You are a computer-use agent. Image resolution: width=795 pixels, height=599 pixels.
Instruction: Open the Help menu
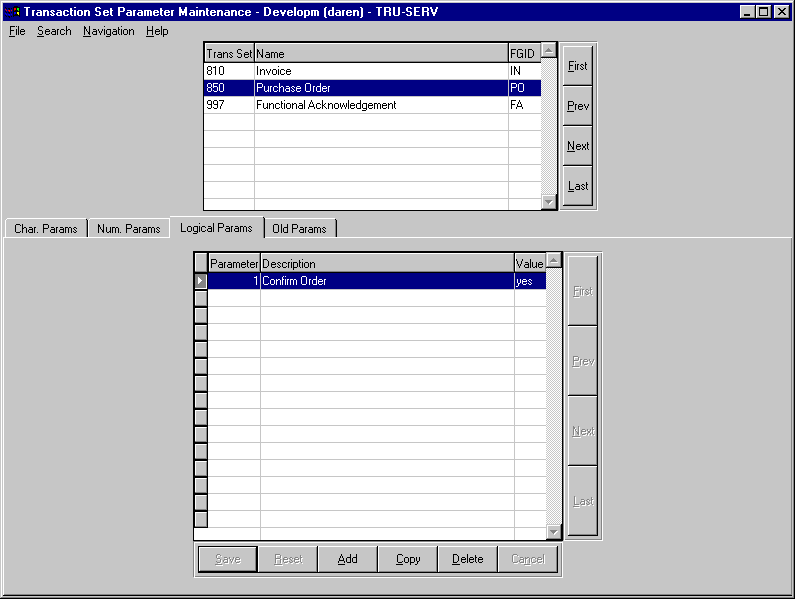pyautogui.click(x=157, y=31)
